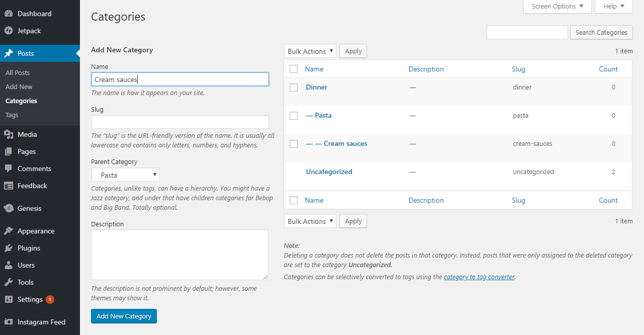The height and width of the screenshot is (335, 644).
Task: Click the Appearance paintbrush icon
Action: click(x=9, y=231)
